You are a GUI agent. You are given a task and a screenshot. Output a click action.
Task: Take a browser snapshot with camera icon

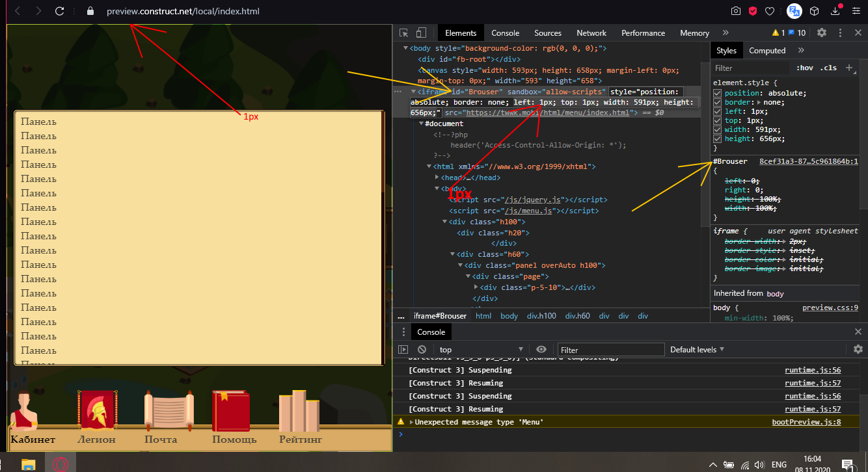(x=735, y=11)
